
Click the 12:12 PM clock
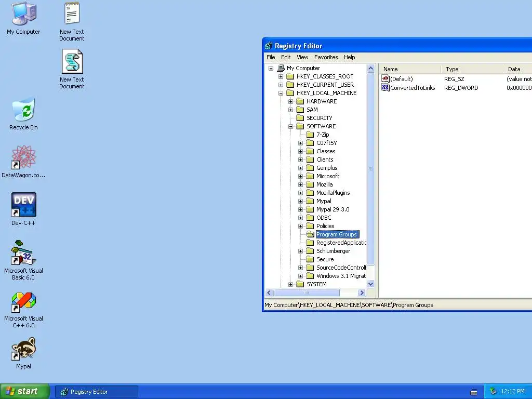coord(512,392)
